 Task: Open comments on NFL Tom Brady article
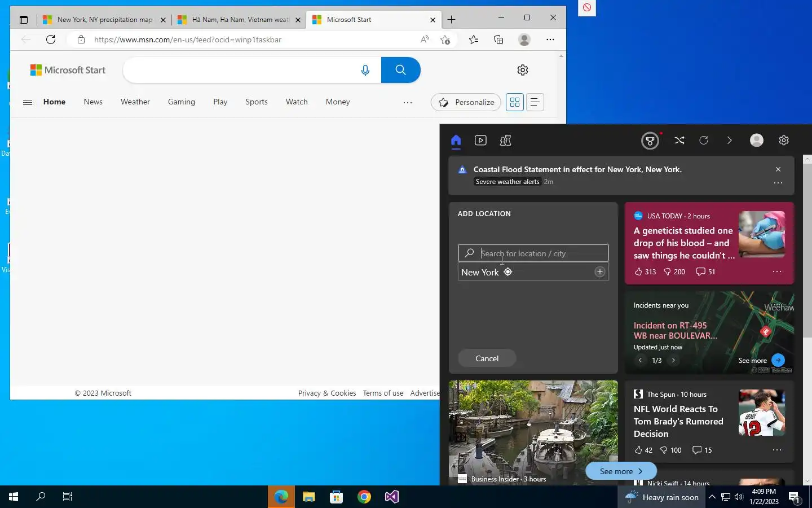pyautogui.click(x=702, y=450)
